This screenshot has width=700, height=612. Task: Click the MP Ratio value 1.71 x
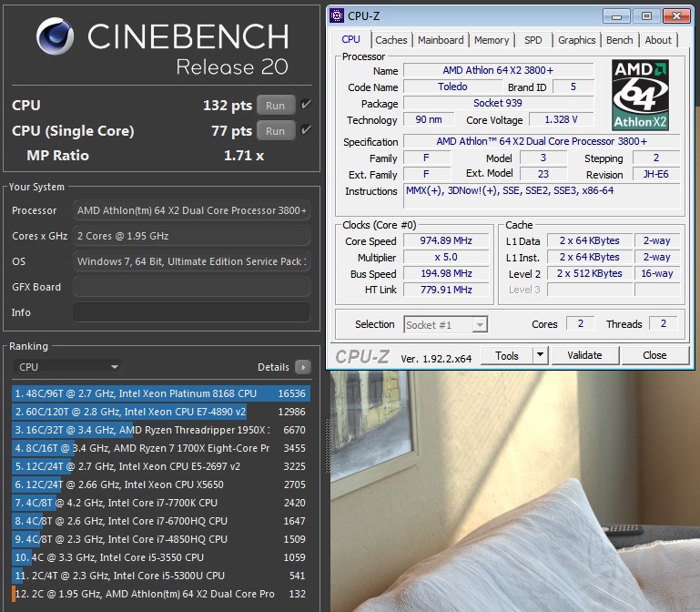coord(244,156)
